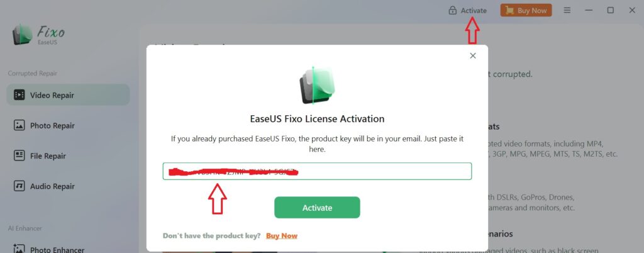Click the green Activate button
Screen dimensions: 644x253
(x=317, y=208)
